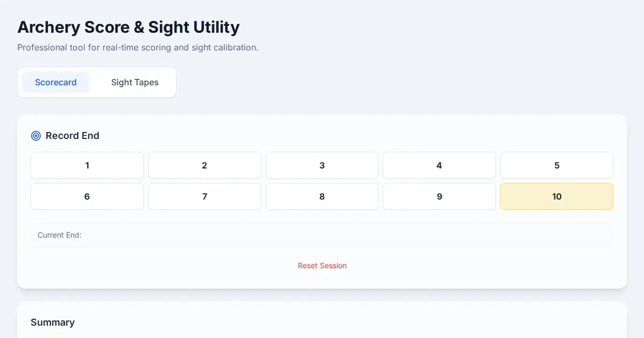Screen dimensions: 644x338
Task: Enter an arrow score of 4
Action: (x=439, y=165)
